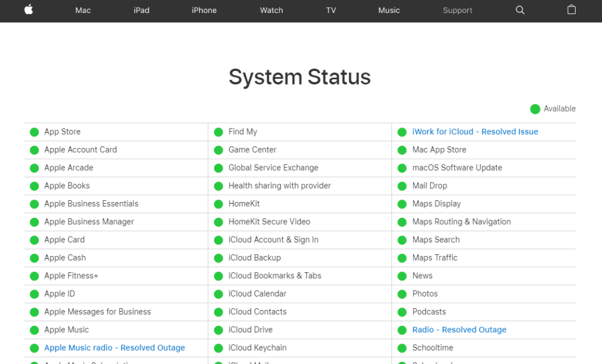The height and width of the screenshot is (364, 602).
Task: Click the iCloud Keychain text
Action: coord(257,348)
